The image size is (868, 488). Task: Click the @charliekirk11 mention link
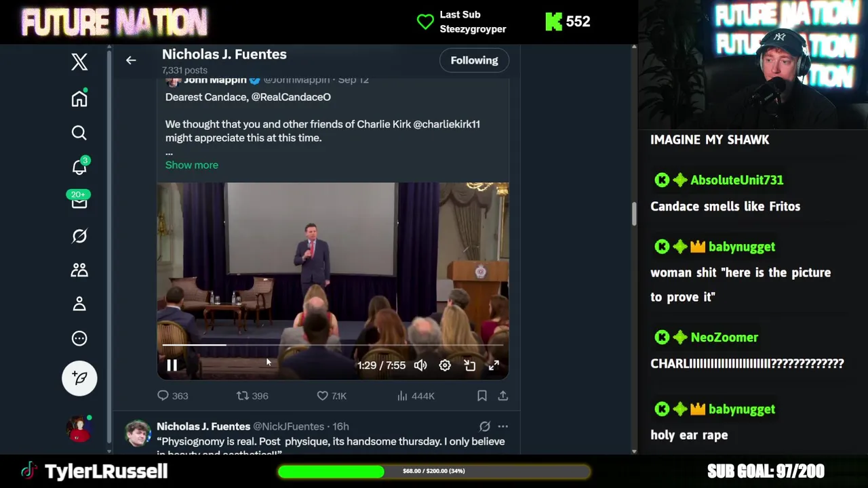tap(446, 124)
